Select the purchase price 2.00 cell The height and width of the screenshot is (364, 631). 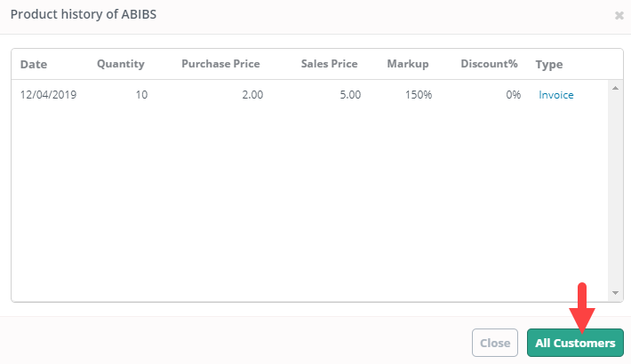tap(252, 95)
